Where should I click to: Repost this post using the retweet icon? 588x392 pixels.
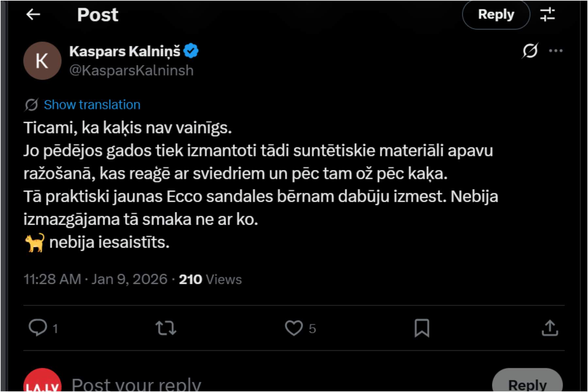click(x=166, y=328)
